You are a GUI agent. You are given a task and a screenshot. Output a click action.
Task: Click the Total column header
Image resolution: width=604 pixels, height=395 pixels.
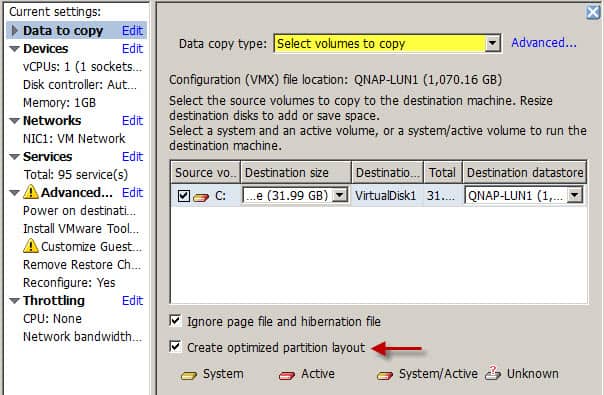[x=443, y=172]
